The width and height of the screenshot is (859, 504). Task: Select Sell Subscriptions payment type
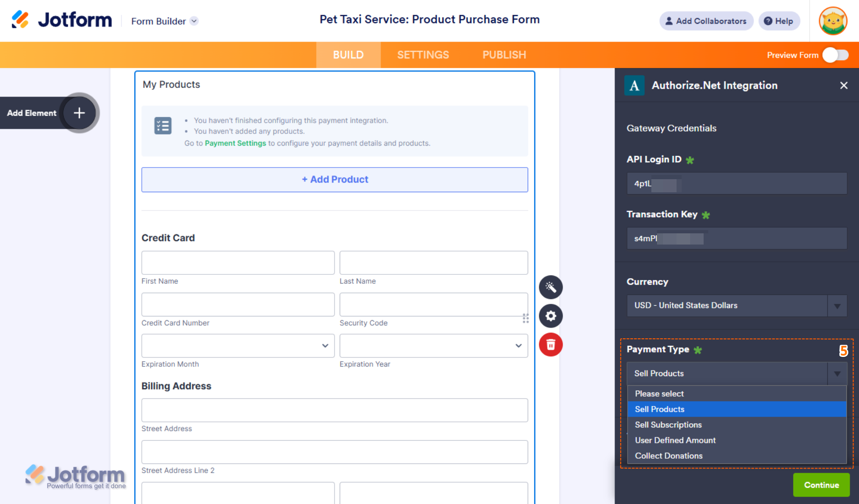point(668,425)
